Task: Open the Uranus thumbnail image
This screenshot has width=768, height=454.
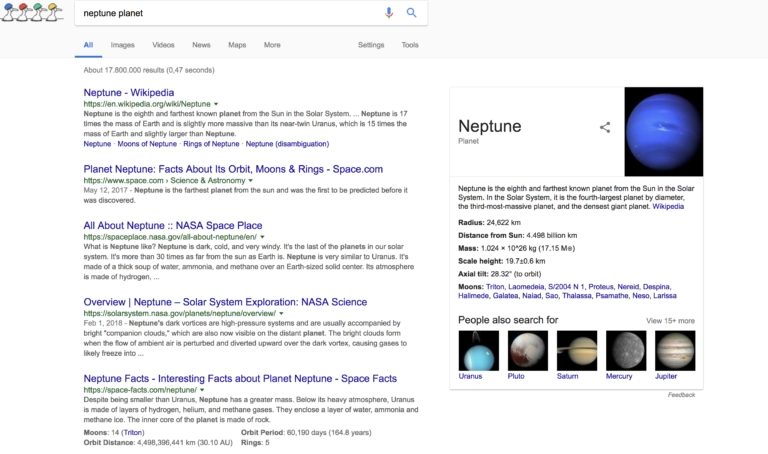Action: click(x=479, y=350)
